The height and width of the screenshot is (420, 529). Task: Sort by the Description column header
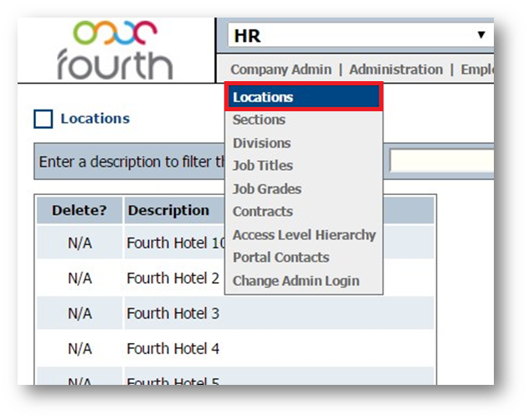point(168,210)
